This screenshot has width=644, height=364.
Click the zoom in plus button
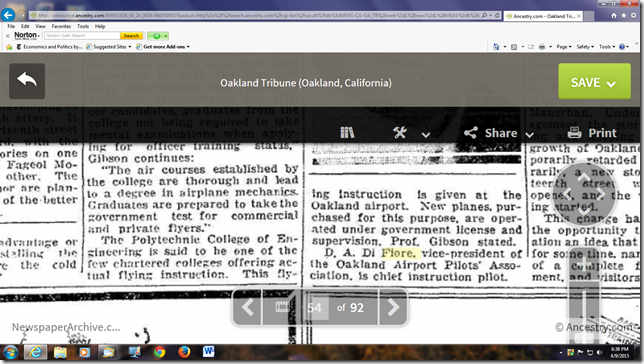tap(584, 263)
